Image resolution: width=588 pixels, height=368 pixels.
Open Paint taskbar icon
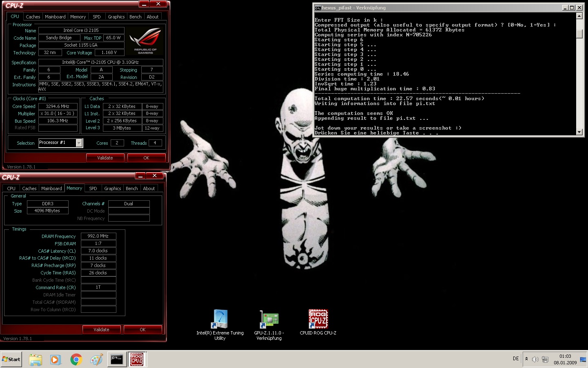coord(96,359)
